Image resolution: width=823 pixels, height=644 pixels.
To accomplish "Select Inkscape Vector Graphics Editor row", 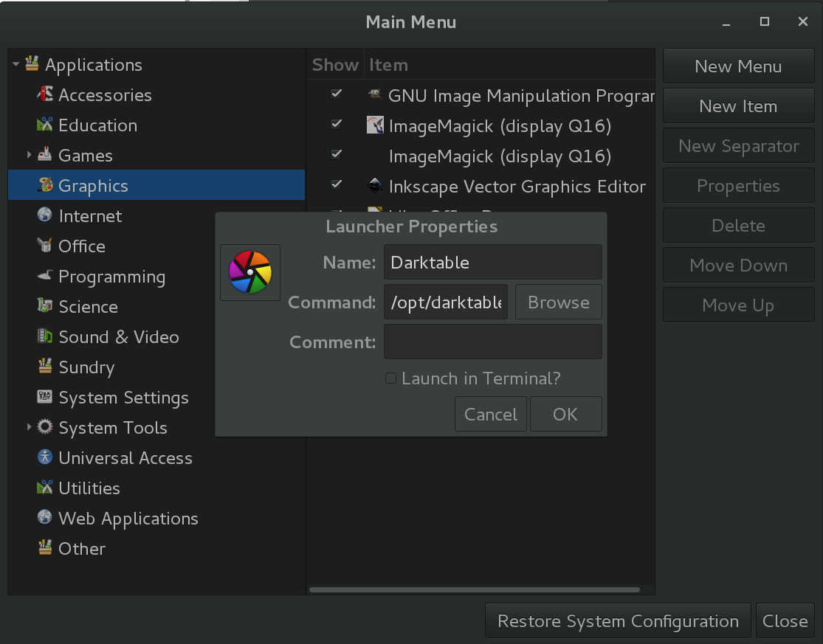I will [481, 186].
